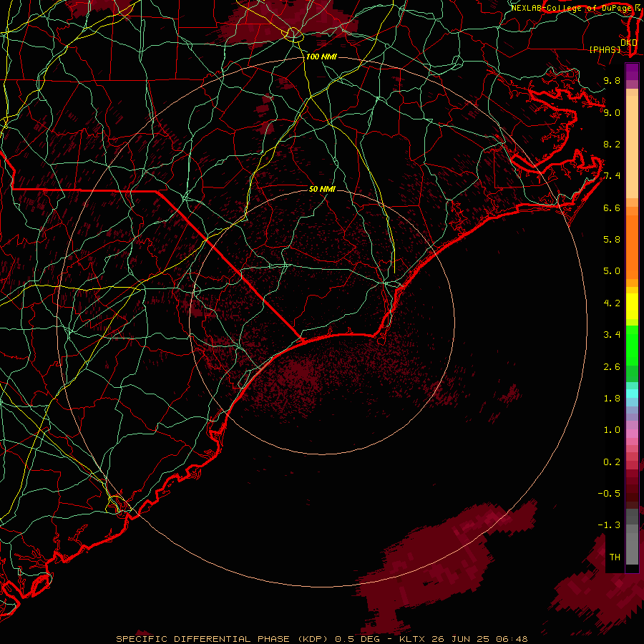
Task: Click the DKD product label
Action: coord(629,43)
